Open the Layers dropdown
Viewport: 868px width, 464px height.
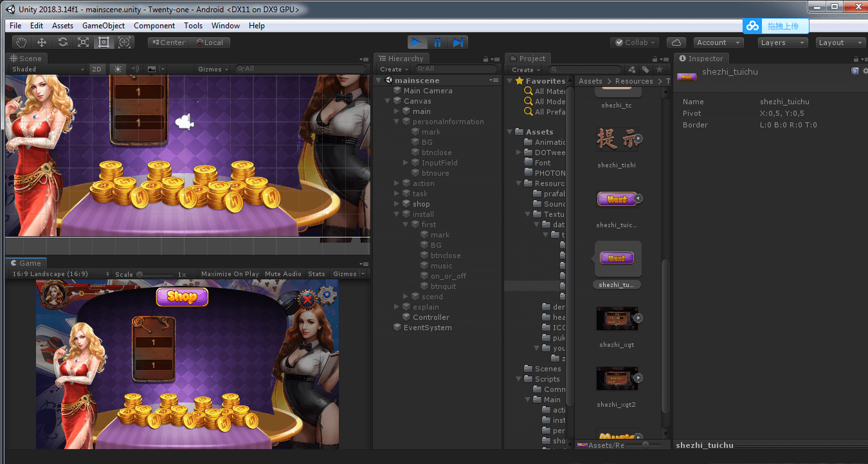[x=782, y=42]
